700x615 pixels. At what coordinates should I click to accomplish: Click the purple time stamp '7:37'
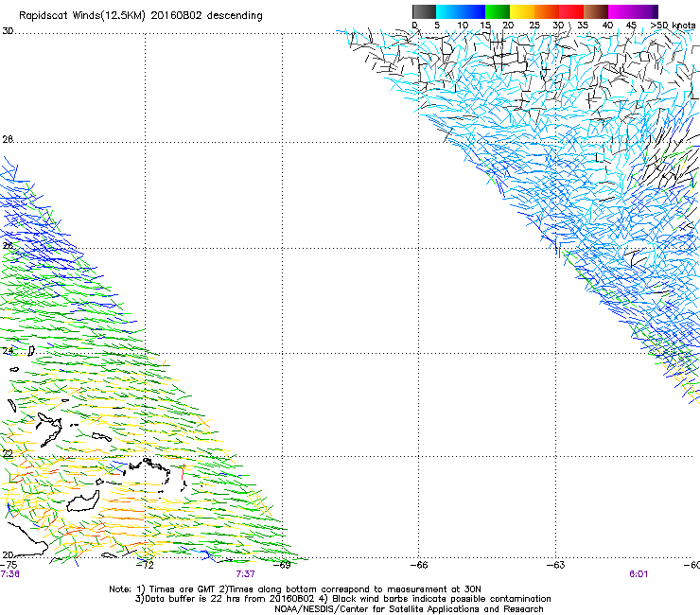[x=246, y=574]
